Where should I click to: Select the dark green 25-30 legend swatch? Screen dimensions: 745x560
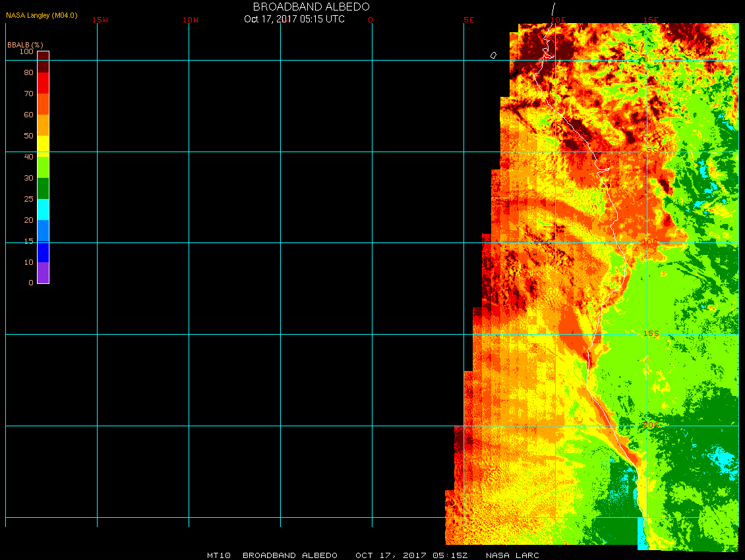point(44,188)
